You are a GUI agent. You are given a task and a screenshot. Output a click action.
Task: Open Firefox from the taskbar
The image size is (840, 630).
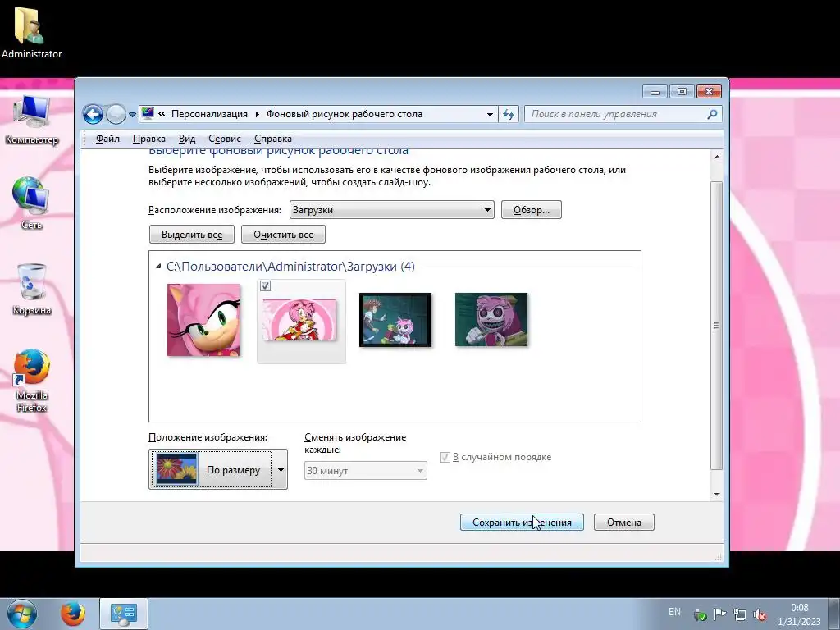pyautogui.click(x=73, y=614)
